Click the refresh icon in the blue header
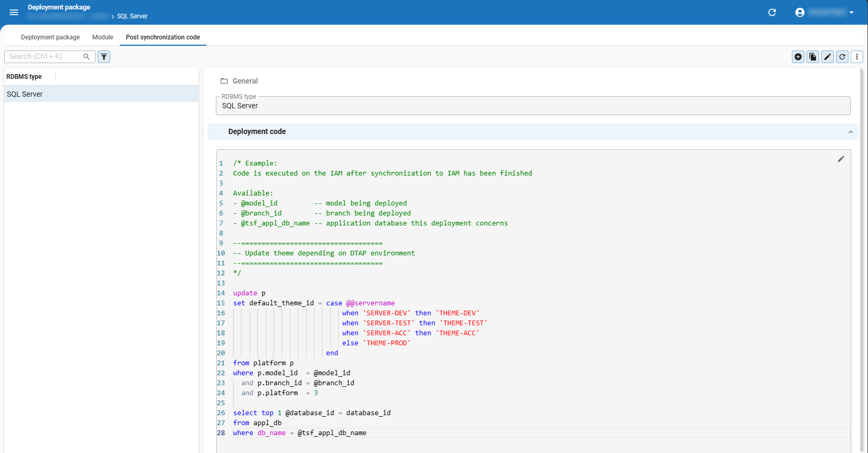 click(x=772, y=12)
